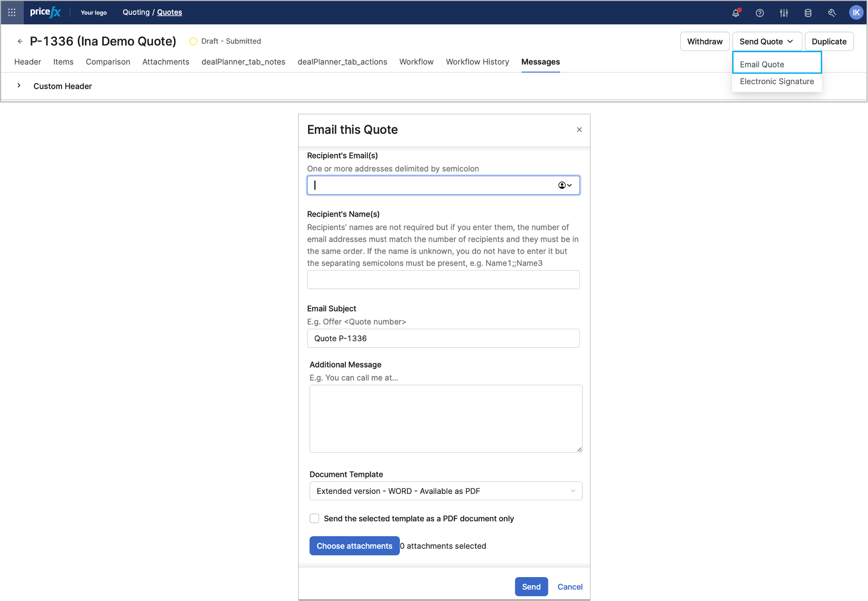Viewport: 868px width, 601px height.
Task: Open the sliders configuration icon
Action: (x=784, y=13)
